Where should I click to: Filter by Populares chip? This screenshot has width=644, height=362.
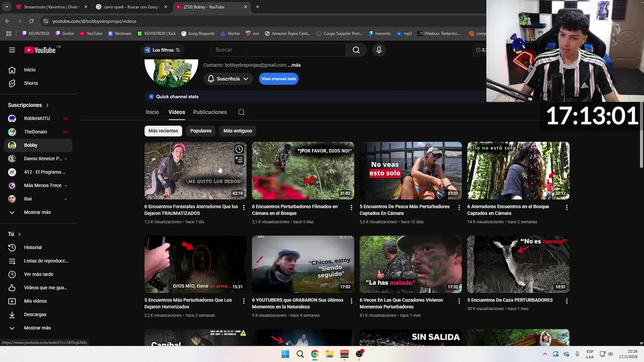point(201,131)
